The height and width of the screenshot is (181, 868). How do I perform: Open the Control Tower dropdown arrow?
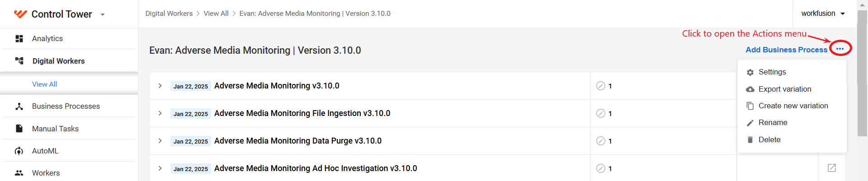pyautogui.click(x=103, y=14)
